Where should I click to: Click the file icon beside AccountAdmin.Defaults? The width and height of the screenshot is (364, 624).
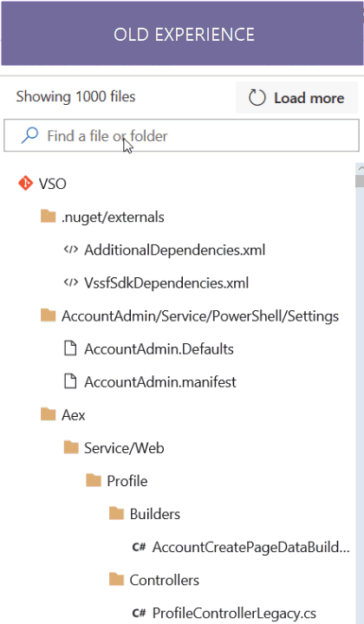[70, 348]
